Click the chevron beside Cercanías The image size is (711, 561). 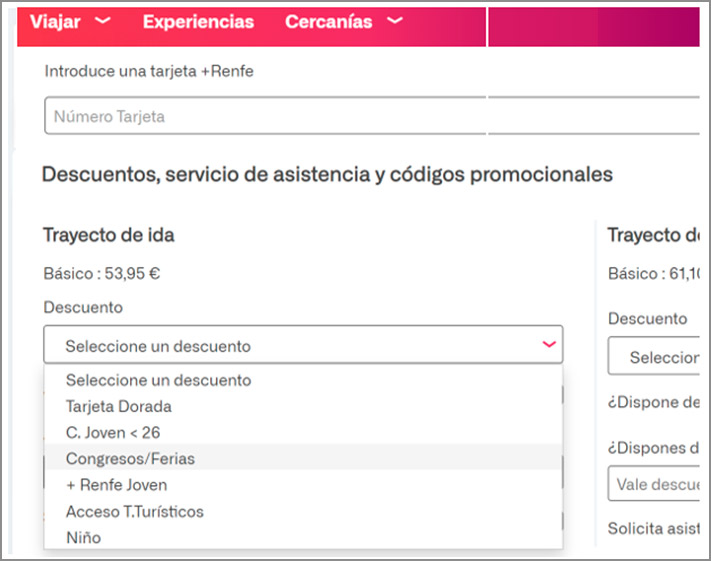pyautogui.click(x=395, y=21)
